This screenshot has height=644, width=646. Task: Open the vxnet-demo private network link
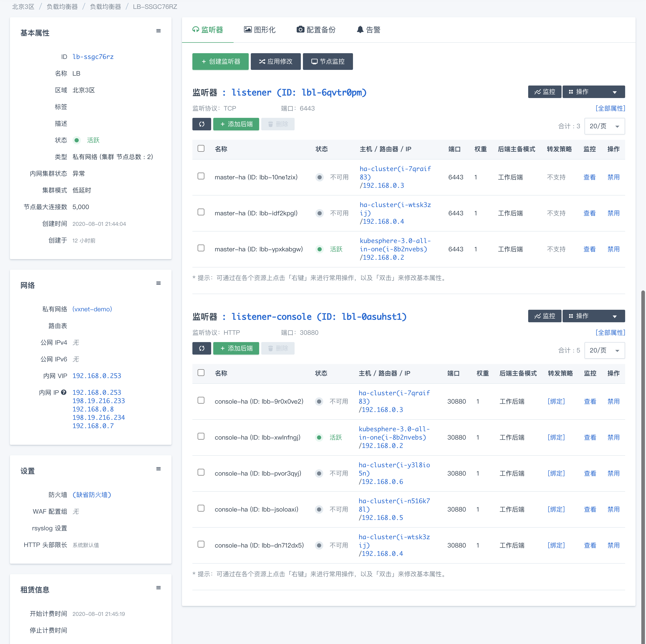(x=92, y=309)
